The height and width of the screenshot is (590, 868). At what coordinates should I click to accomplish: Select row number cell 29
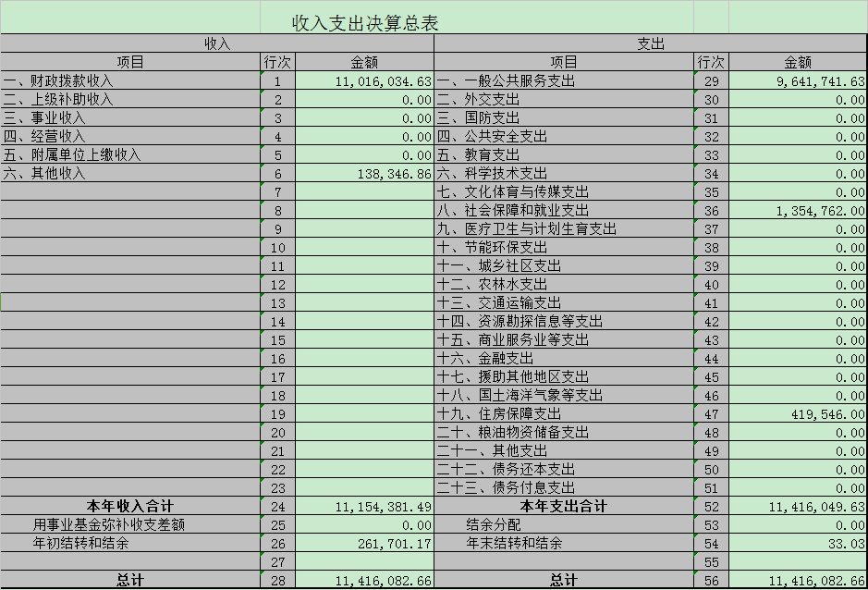(712, 80)
